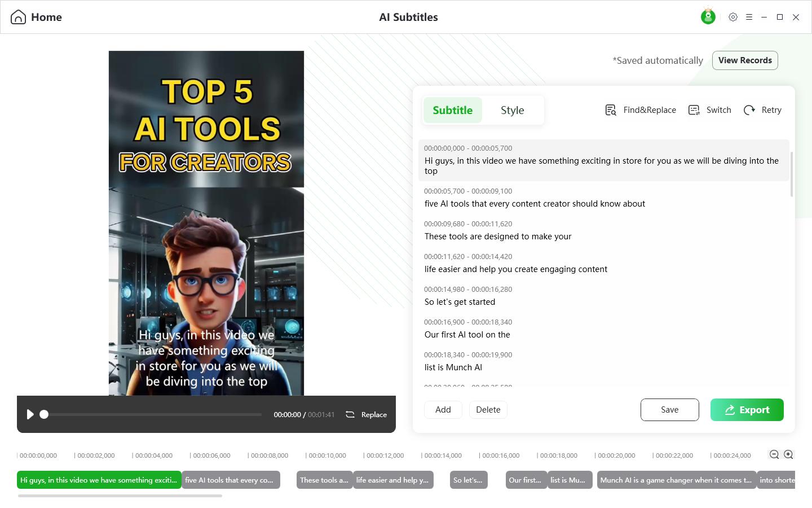Click the Replace video button
The width and height of the screenshot is (812, 508).
pyautogui.click(x=366, y=414)
